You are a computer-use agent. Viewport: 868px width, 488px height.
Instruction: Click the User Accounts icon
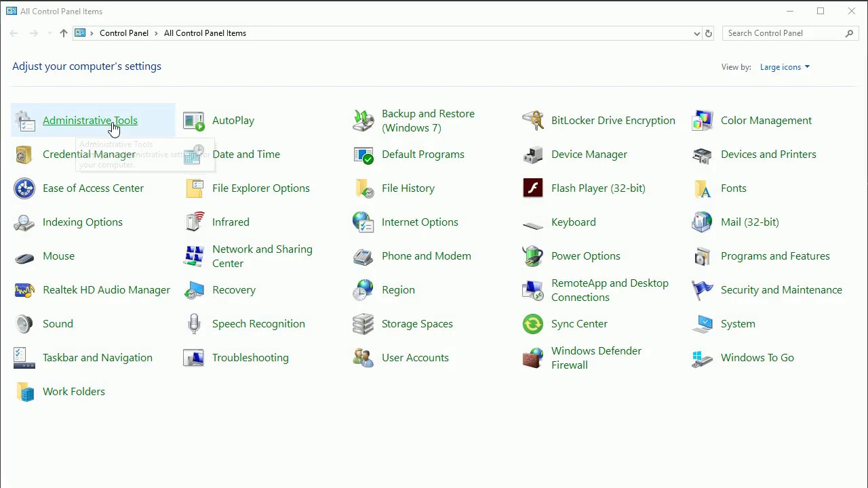coord(363,358)
